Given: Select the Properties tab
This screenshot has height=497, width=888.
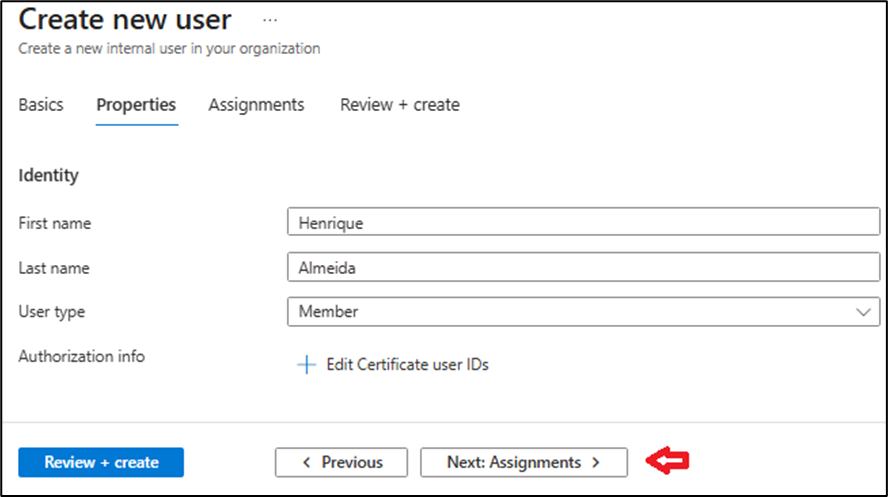Looking at the screenshot, I should 136,105.
